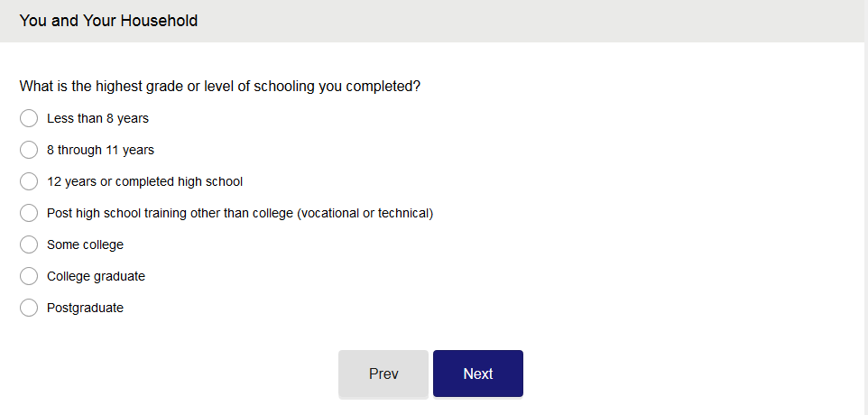Select the Less than 8 years radio button
868x415 pixels.
[x=29, y=118]
